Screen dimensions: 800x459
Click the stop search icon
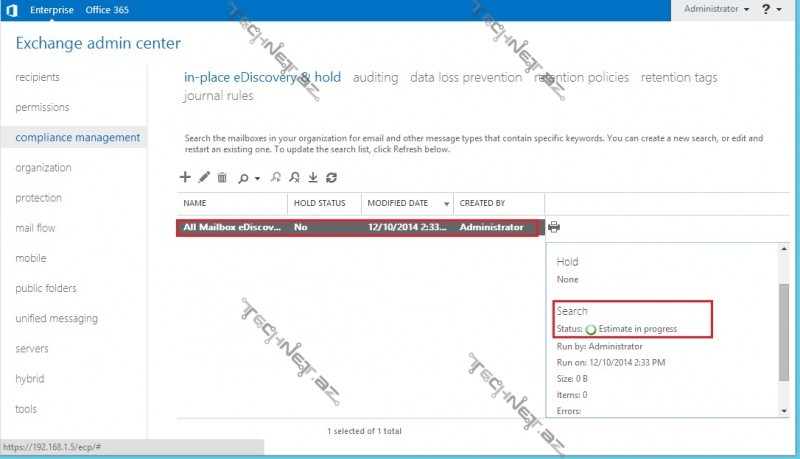294,177
